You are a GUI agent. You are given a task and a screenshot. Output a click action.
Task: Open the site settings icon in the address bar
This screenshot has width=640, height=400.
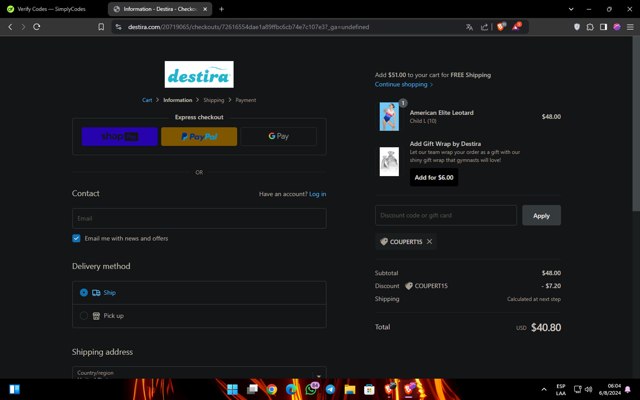118,27
